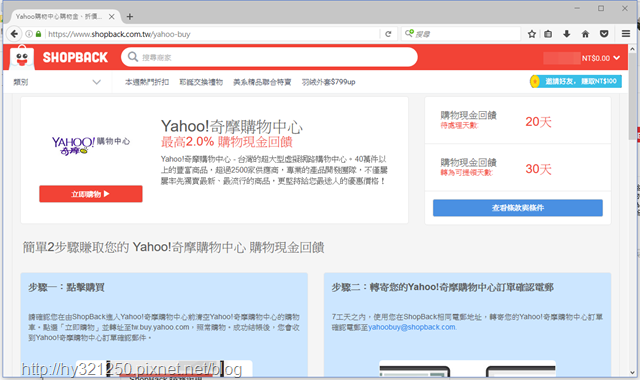Reload the page with the refresh icon
Screen dimensions: 640x380
tap(388, 34)
